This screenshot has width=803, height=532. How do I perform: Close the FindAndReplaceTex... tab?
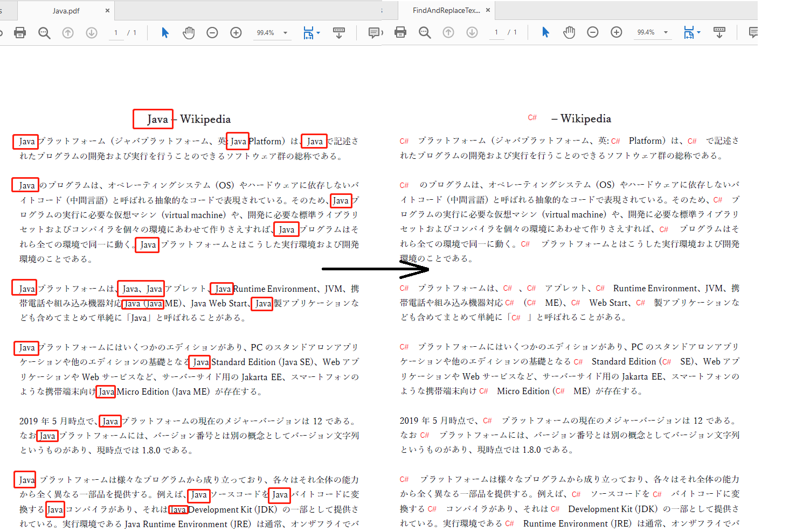488,10
